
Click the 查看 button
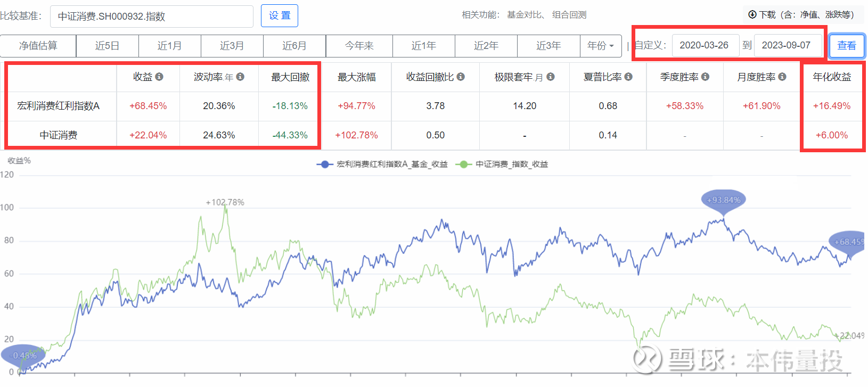847,46
